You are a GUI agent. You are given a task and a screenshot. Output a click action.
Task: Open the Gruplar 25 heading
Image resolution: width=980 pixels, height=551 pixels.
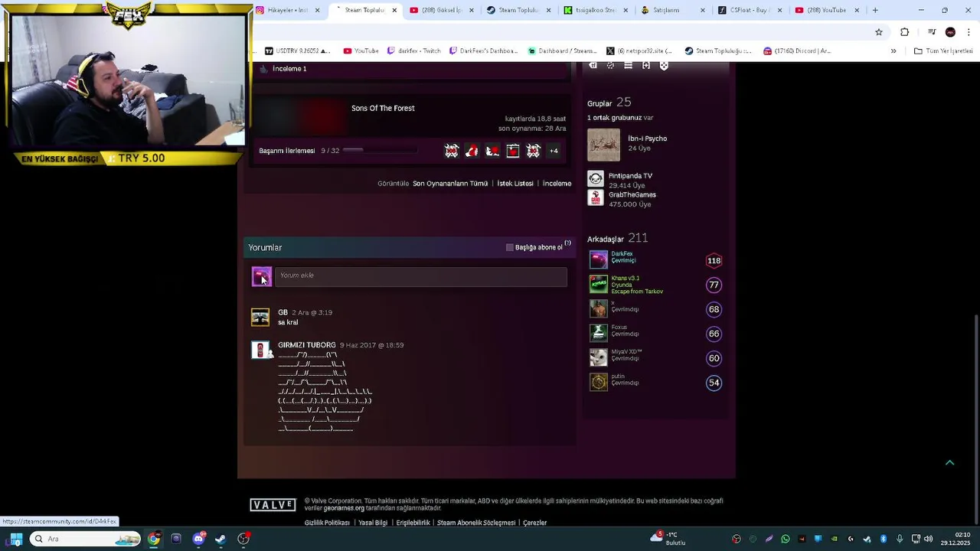coord(609,103)
